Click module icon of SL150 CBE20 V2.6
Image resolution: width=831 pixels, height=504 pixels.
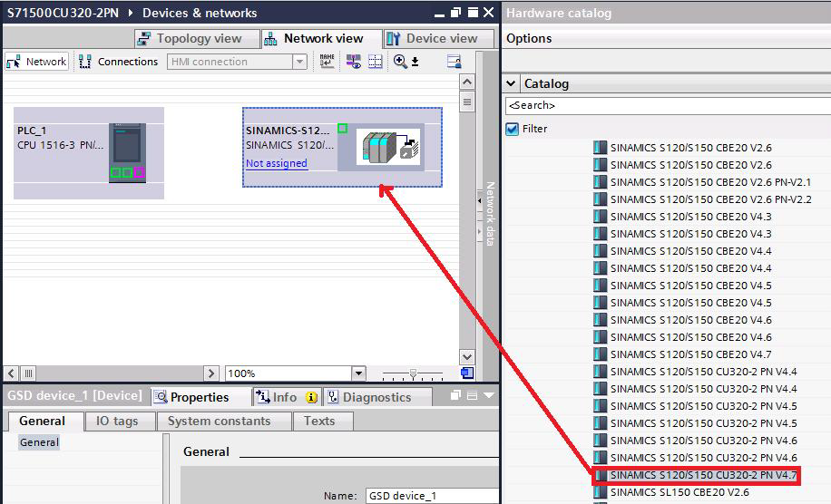(x=600, y=492)
